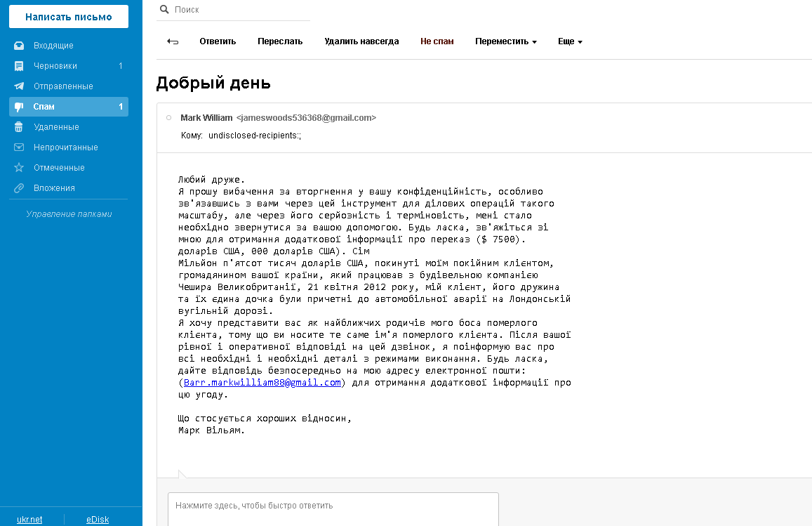Click the star icon next to Отмеченные
The image size is (812, 526).
pos(19,167)
